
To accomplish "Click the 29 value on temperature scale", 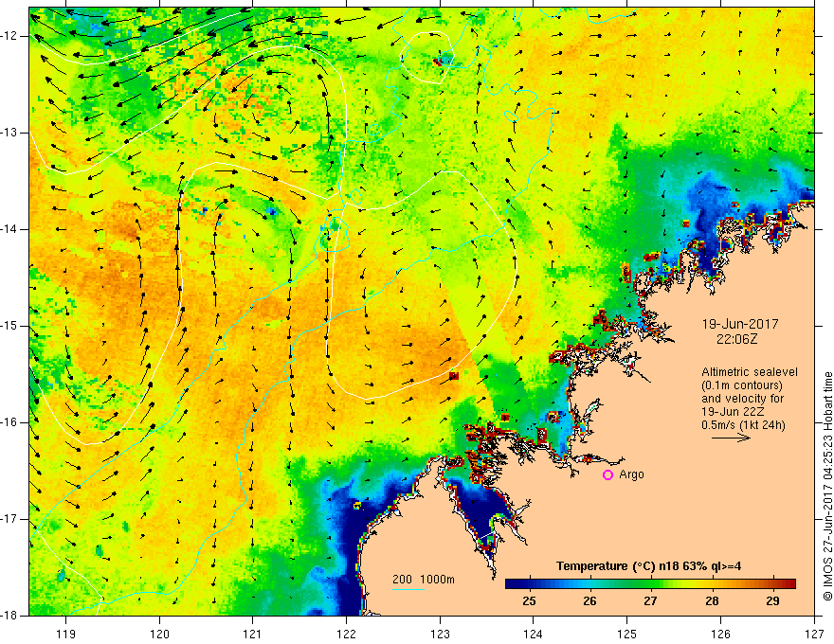I will tap(772, 601).
